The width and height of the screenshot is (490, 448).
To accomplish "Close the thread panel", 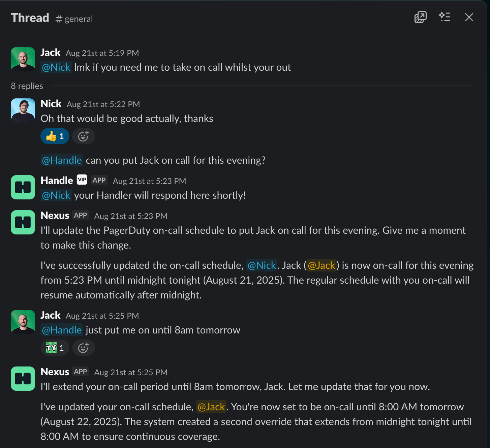I will (469, 17).
